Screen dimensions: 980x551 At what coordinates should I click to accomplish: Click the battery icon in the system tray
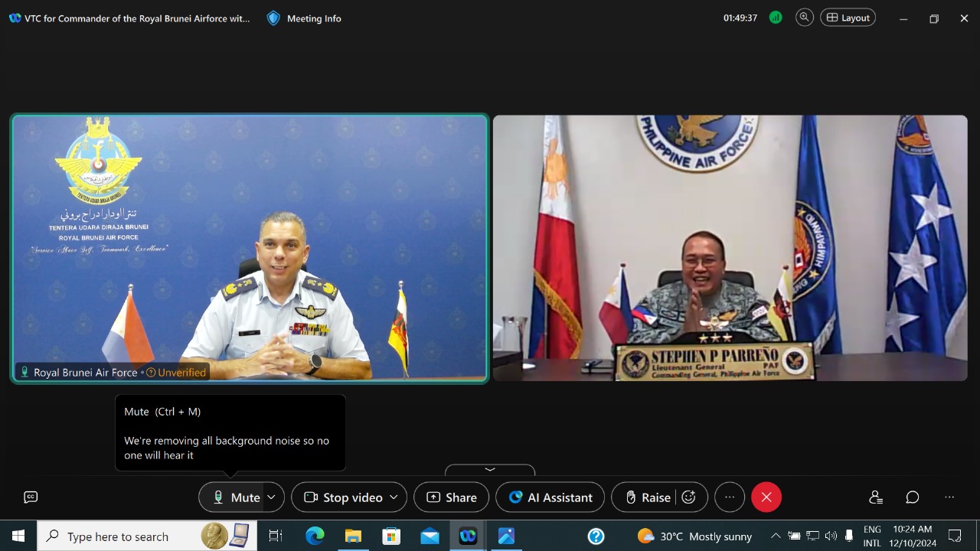(794, 536)
